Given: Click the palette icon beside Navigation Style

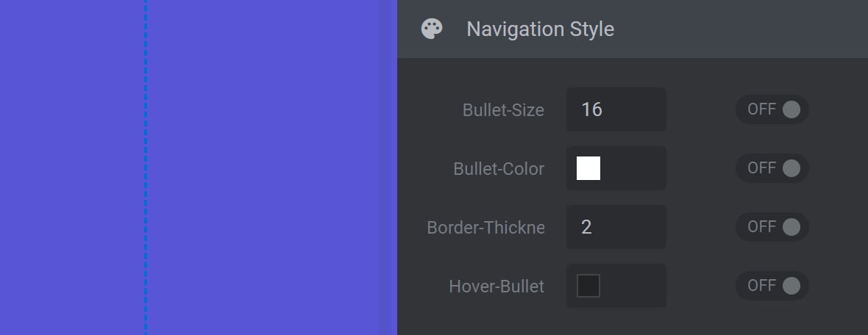Looking at the screenshot, I should [432, 29].
